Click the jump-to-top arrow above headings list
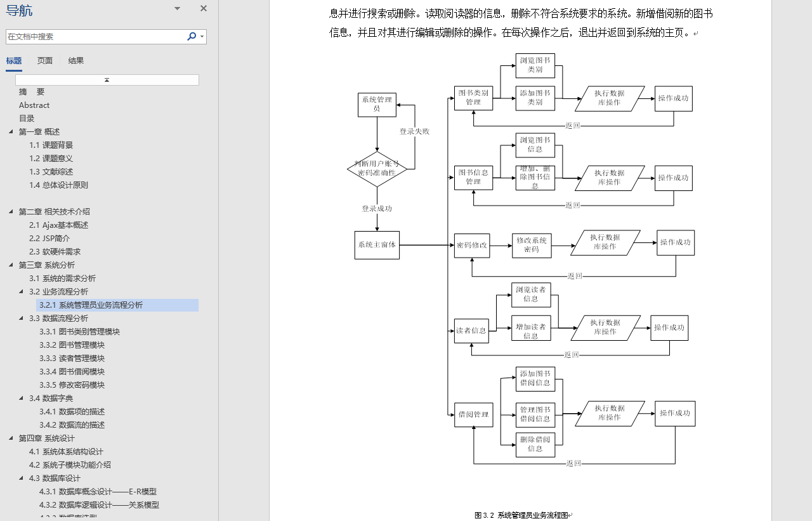 tap(107, 80)
